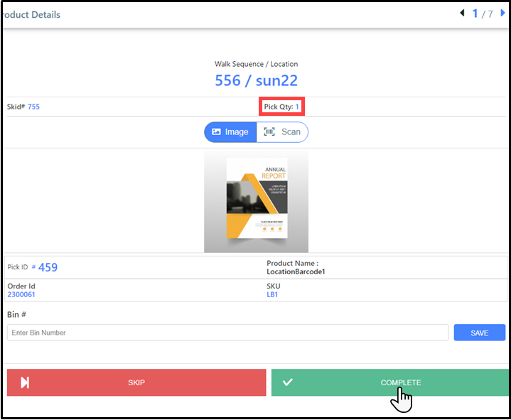Click the checkmark icon on green button
Image resolution: width=511 pixels, height=420 pixels.
pyautogui.click(x=288, y=382)
